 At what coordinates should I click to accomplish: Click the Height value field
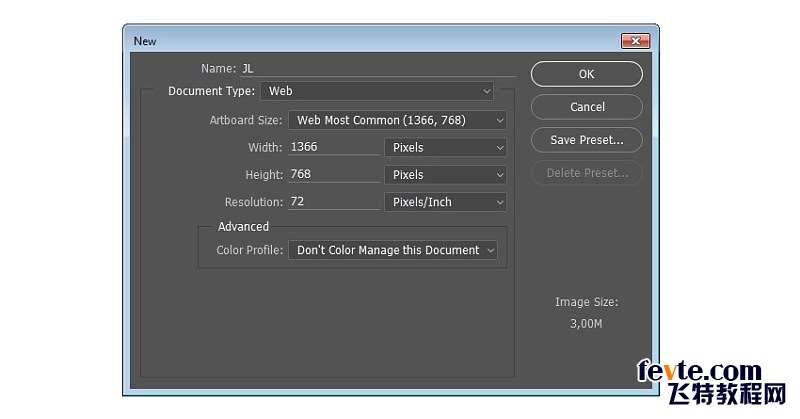334,175
